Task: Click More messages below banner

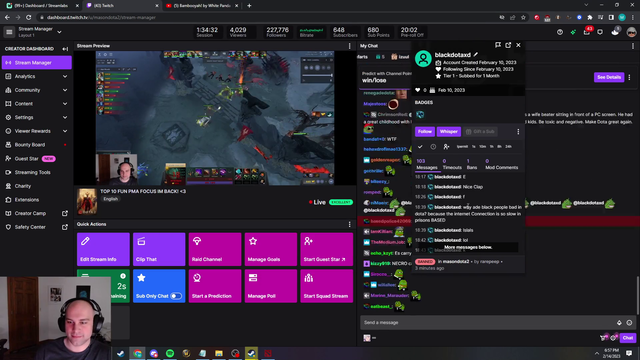Action: click(468, 247)
